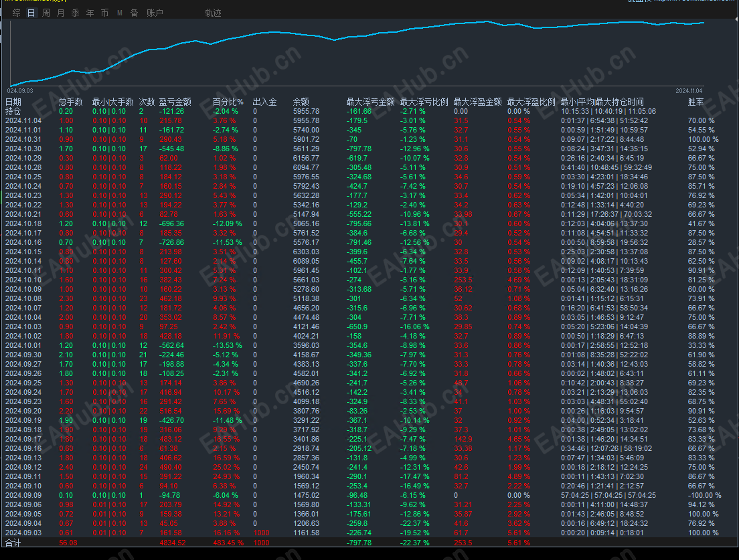Select the 2024.10.10 date row
The height and width of the screenshot is (560, 739).
[23, 280]
